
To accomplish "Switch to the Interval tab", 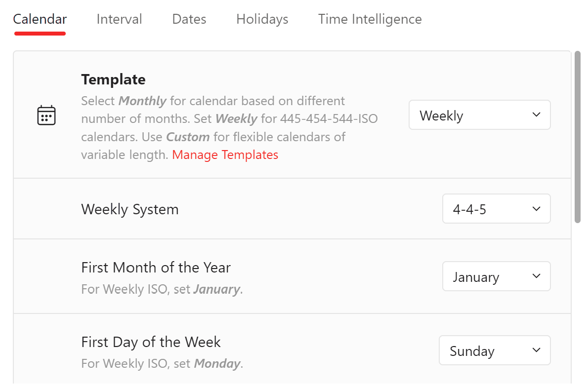I will coord(119,19).
